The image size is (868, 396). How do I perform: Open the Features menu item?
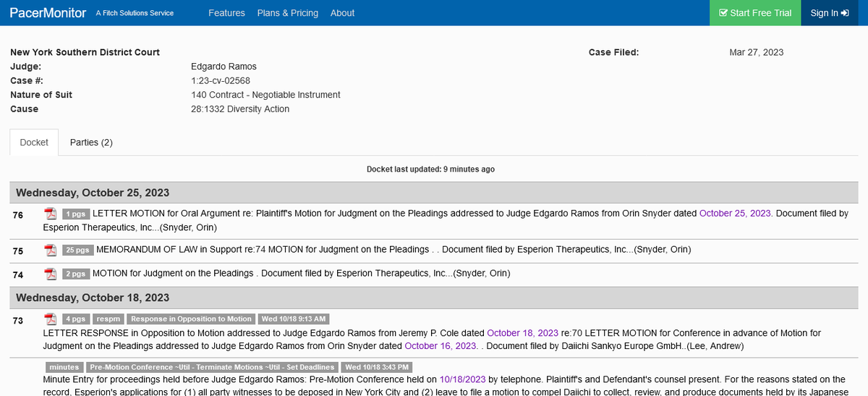click(x=226, y=13)
